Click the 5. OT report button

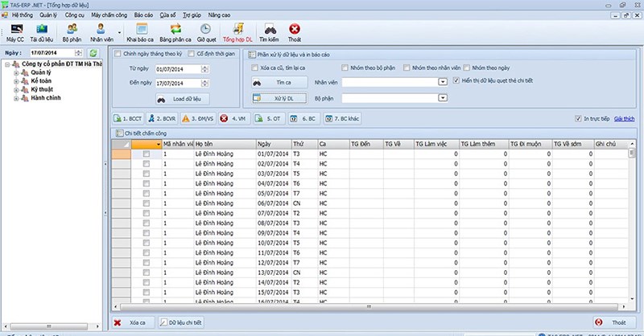[268, 118]
